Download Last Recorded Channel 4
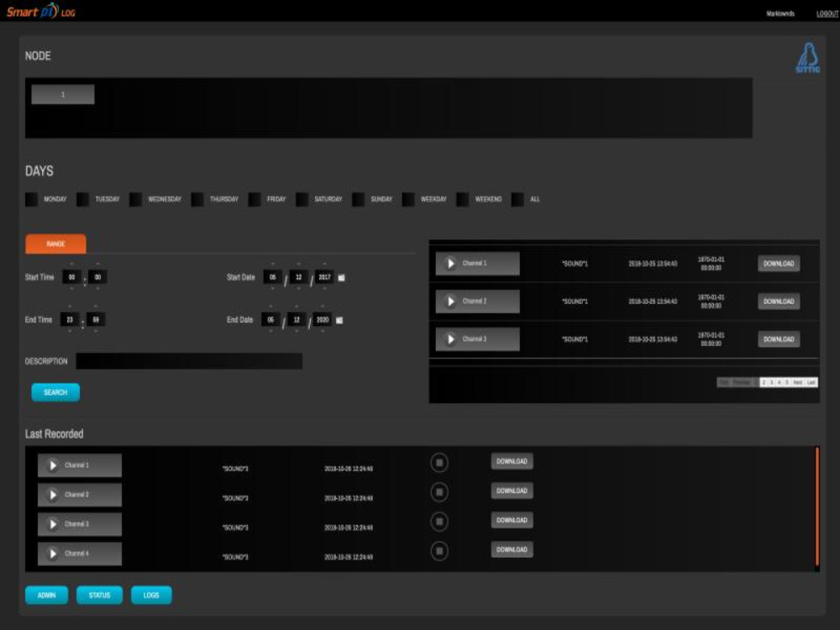Viewport: 840px width, 630px height. pos(512,549)
